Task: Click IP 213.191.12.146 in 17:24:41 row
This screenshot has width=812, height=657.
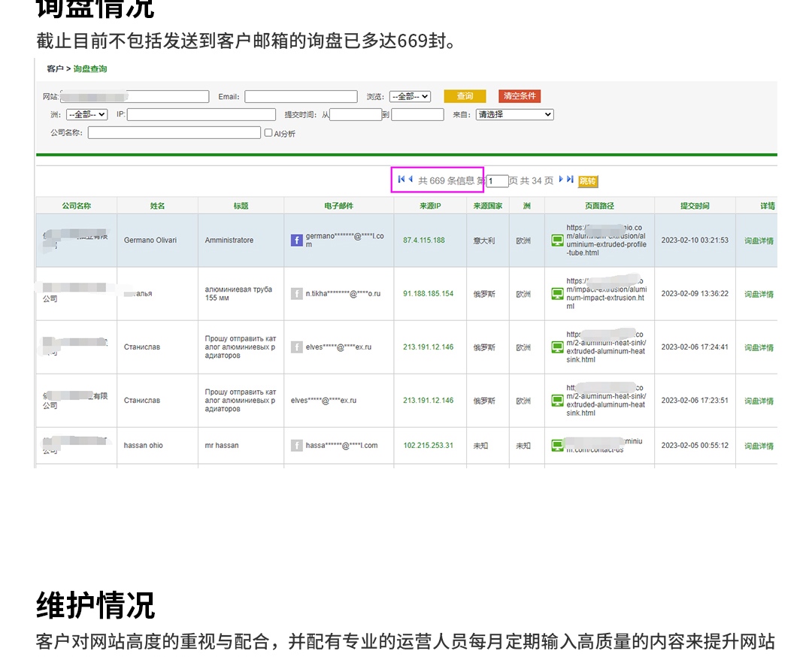Action: click(x=428, y=347)
